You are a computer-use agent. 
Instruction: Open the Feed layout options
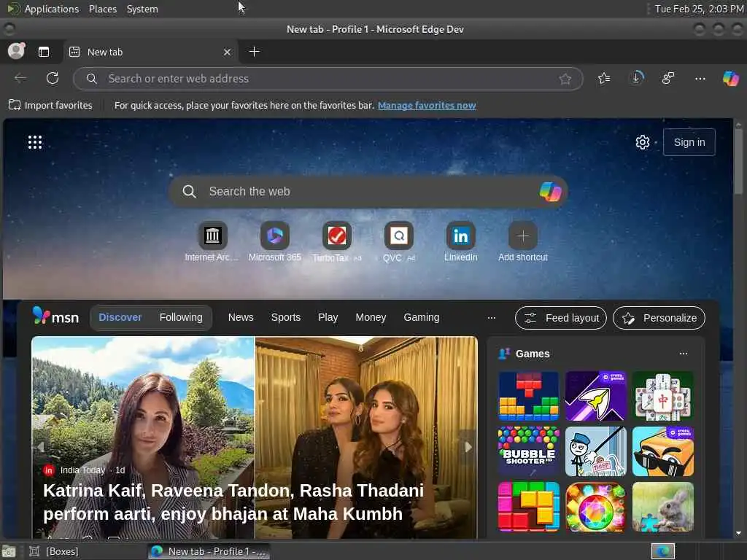(x=561, y=318)
